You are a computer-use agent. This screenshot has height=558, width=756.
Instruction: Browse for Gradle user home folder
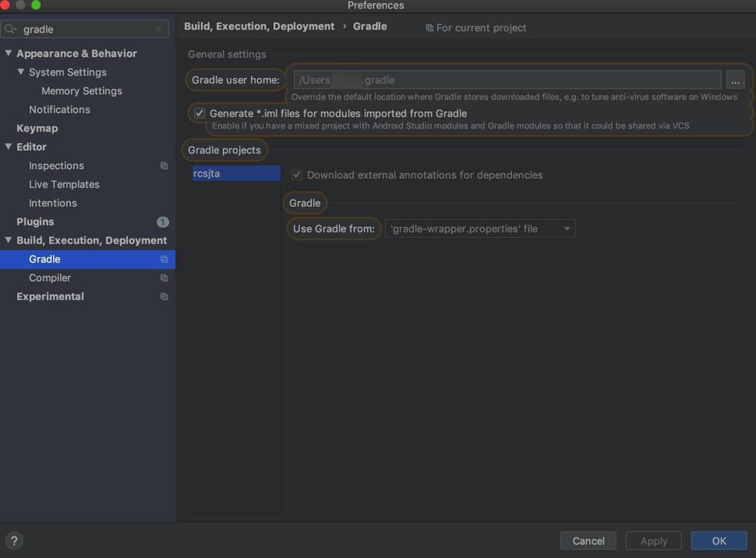click(735, 80)
